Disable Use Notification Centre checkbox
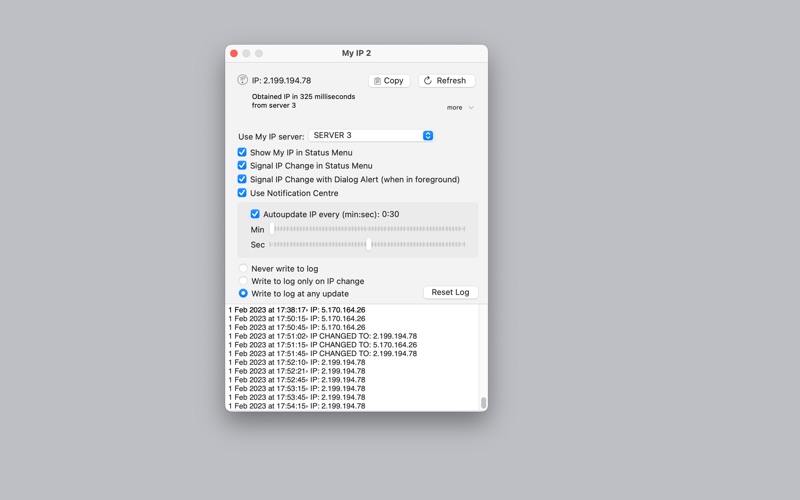800x500 pixels. click(242, 193)
